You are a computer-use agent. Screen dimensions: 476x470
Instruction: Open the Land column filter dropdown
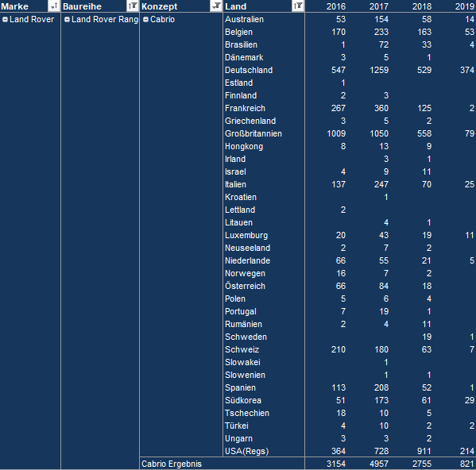coord(298,6)
